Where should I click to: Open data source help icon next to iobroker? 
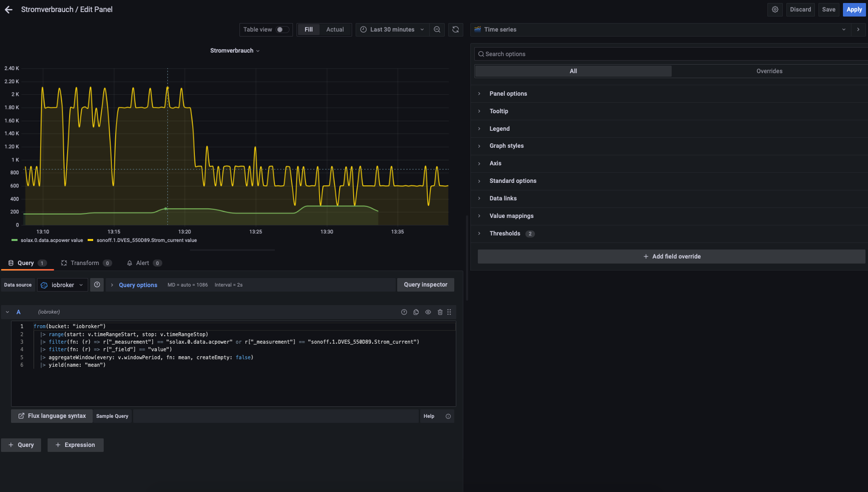97,285
